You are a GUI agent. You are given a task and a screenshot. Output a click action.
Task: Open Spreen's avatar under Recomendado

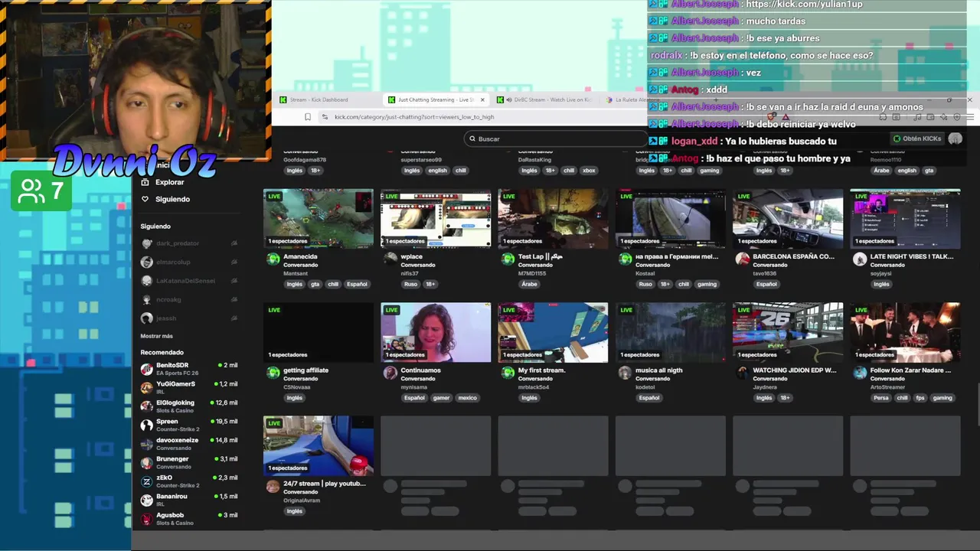point(147,425)
